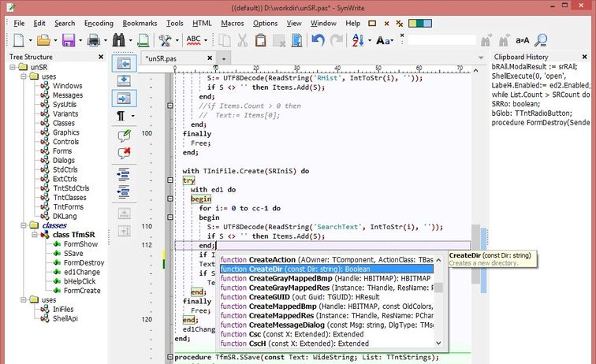Toggle the left tree panel visibility

[x=124, y=64]
